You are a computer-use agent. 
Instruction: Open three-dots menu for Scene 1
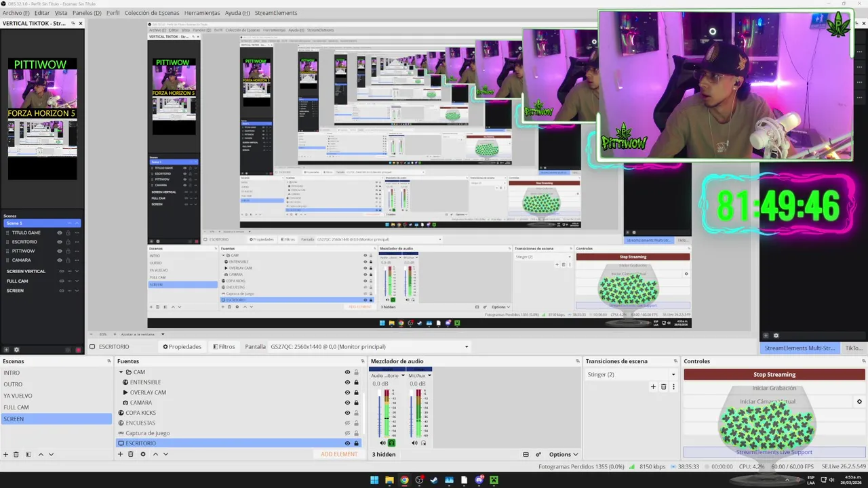point(69,223)
